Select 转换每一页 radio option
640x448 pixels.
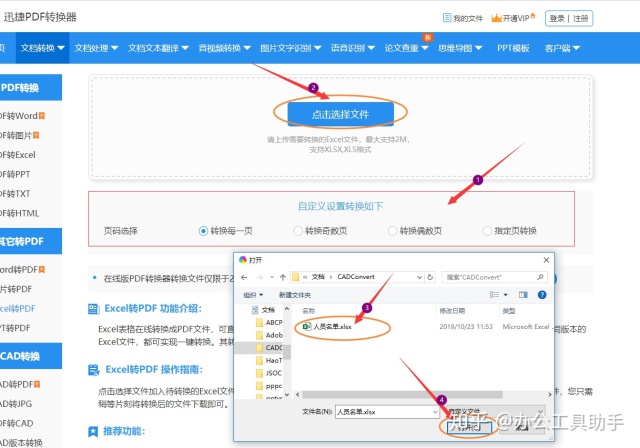[x=203, y=231]
